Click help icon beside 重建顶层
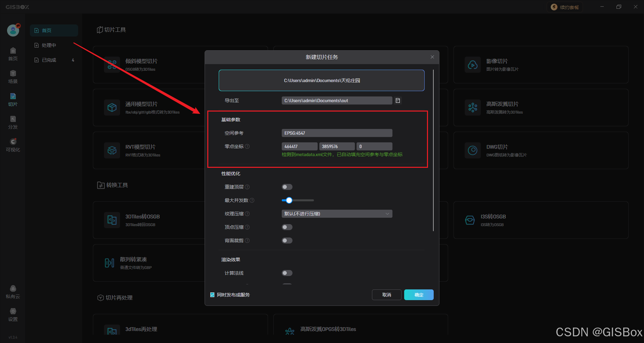The width and height of the screenshot is (644, 343). point(247,187)
